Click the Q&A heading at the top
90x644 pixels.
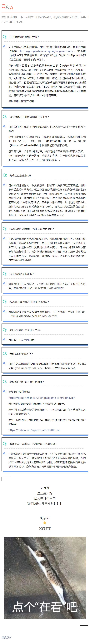pyautogui.click(x=7, y=7)
